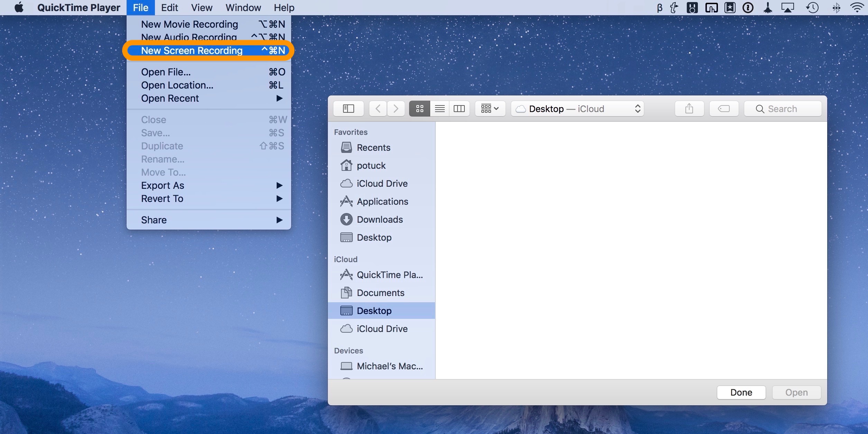The width and height of the screenshot is (868, 434).
Task: Select the Desktop folder in sidebar
Action: pos(374,311)
